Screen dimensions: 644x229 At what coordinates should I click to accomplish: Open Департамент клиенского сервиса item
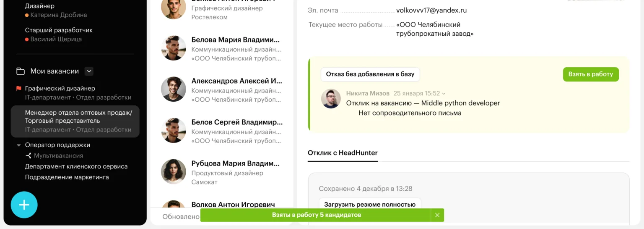(76, 166)
